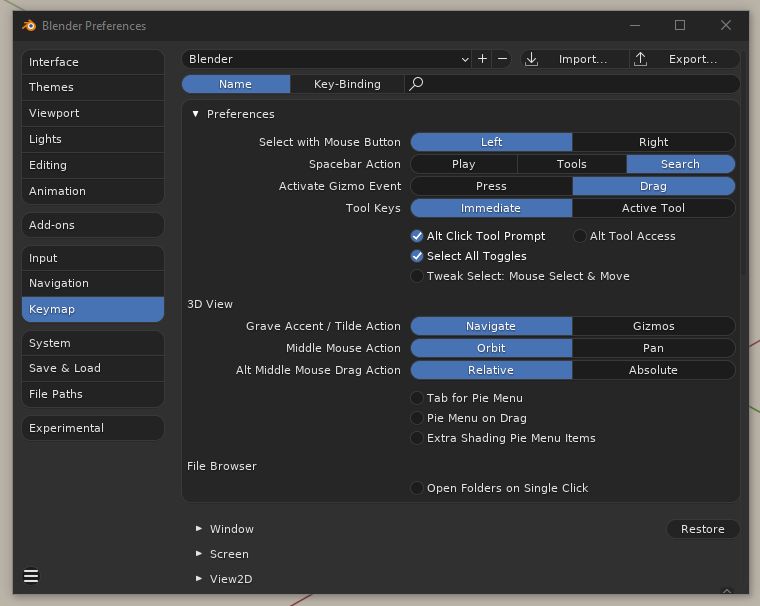Screen dimensions: 760x606
Task: Enable Open Folders on Single Click
Action: (x=417, y=488)
